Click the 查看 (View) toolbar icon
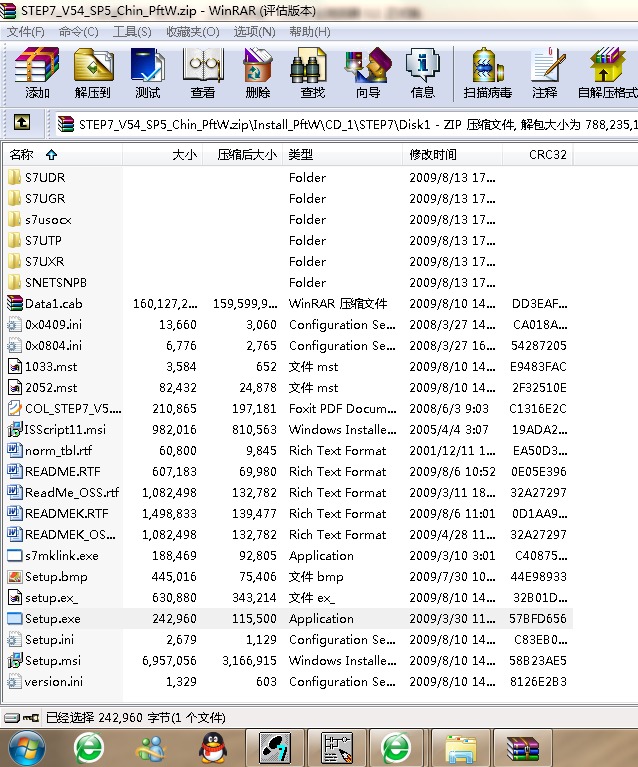This screenshot has width=638, height=767. coord(202,73)
